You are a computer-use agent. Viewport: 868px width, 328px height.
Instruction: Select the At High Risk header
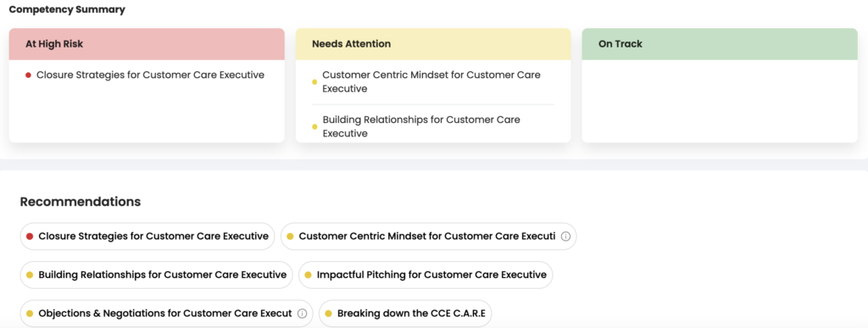pyautogui.click(x=147, y=44)
